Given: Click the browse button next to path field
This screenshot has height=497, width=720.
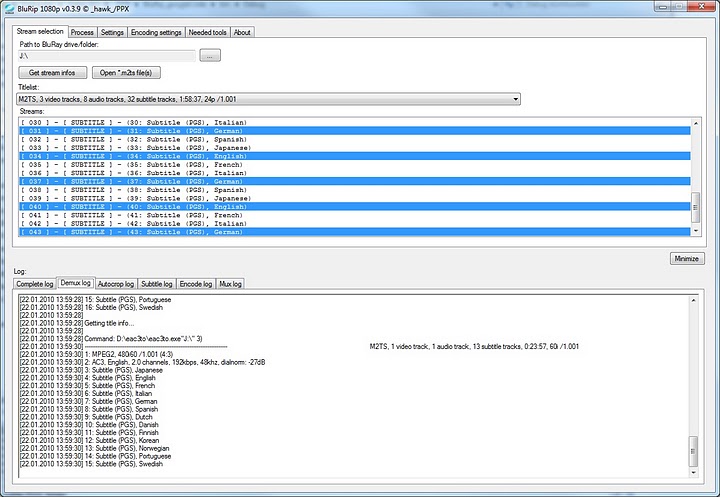Looking at the screenshot, I should 208,56.
